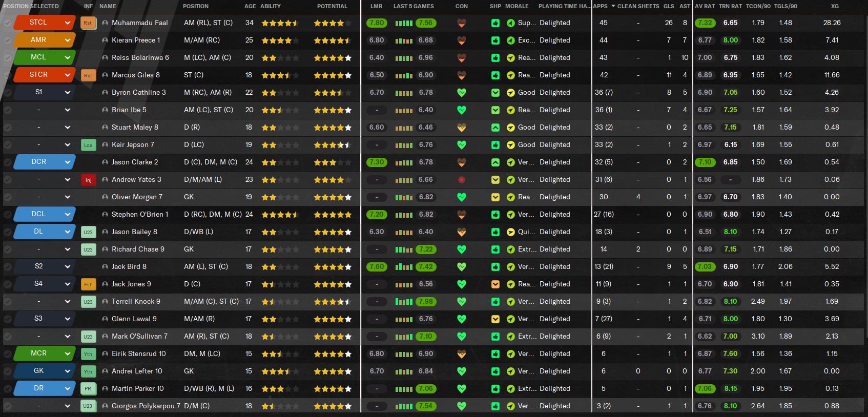Open the DL position dropdown
868x417 pixels.
pyautogui.click(x=45, y=232)
